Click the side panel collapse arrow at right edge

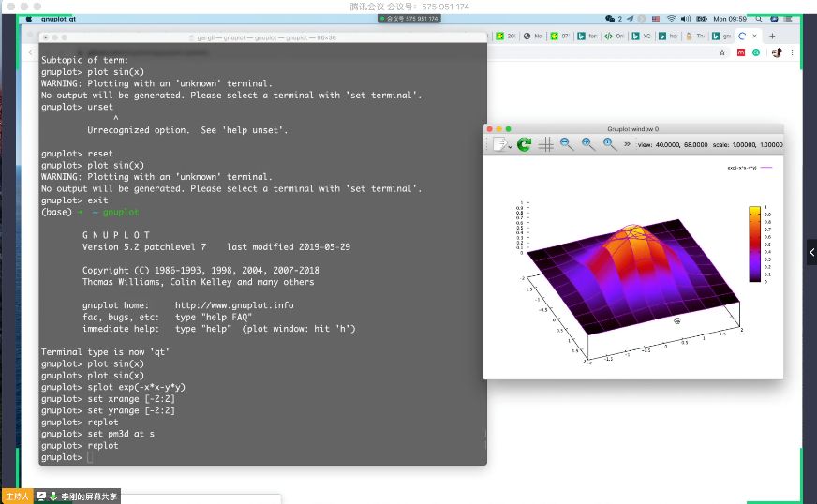tap(811, 251)
